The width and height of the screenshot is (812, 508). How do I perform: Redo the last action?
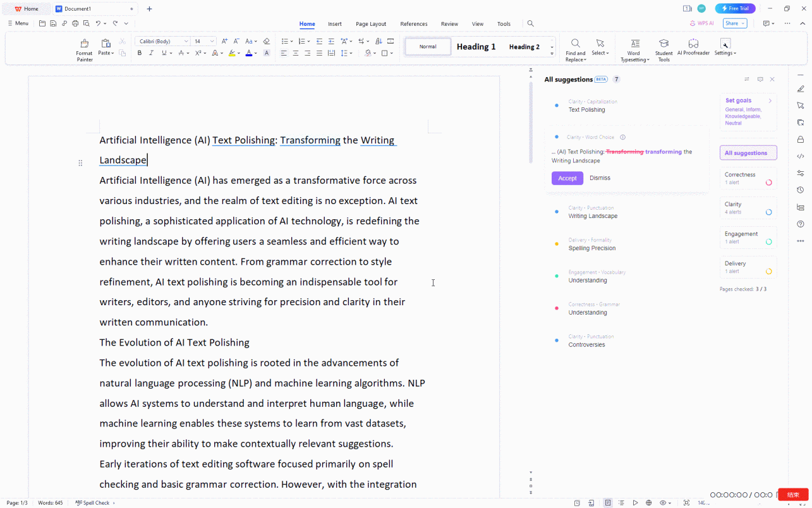tap(115, 23)
